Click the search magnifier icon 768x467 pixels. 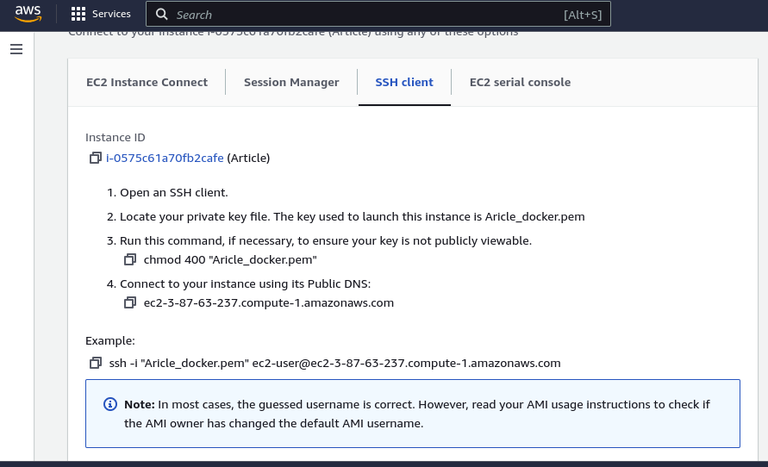(162, 14)
